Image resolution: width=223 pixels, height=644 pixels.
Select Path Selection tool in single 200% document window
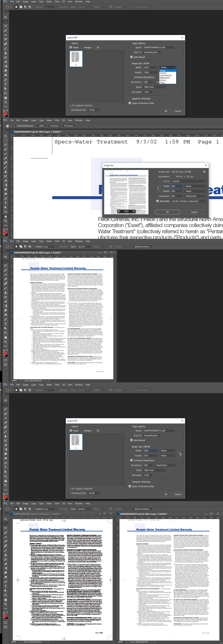pos(6,328)
